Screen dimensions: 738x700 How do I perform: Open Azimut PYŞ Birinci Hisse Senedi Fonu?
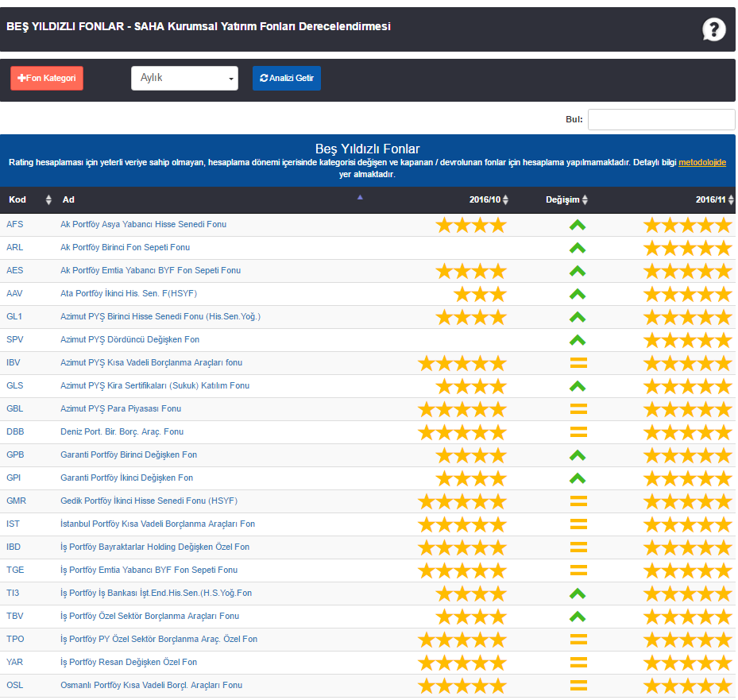click(160, 317)
